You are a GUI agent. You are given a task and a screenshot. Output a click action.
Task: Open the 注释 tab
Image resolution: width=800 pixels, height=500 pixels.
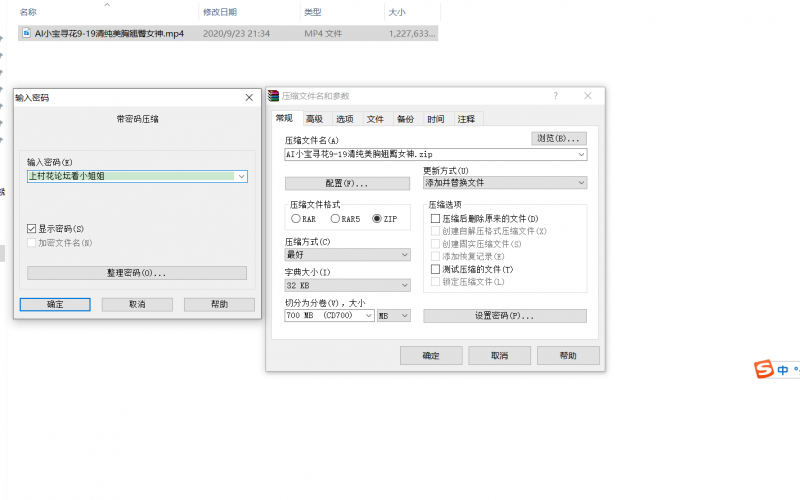coord(467,119)
